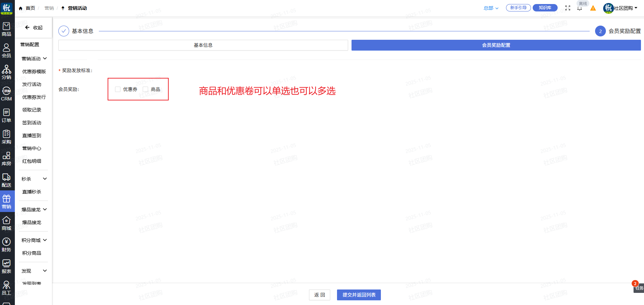Go to 分销 distribution module
The height and width of the screenshot is (305, 644).
point(6,72)
